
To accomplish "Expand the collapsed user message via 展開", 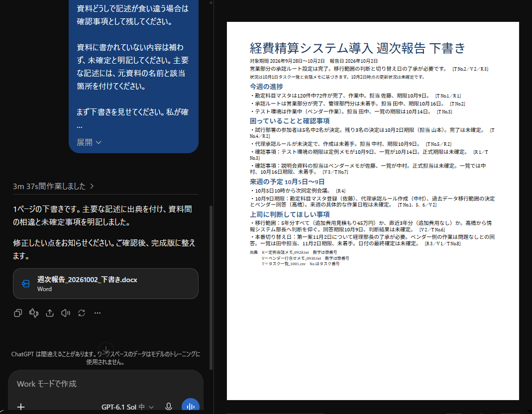I will (x=89, y=142).
